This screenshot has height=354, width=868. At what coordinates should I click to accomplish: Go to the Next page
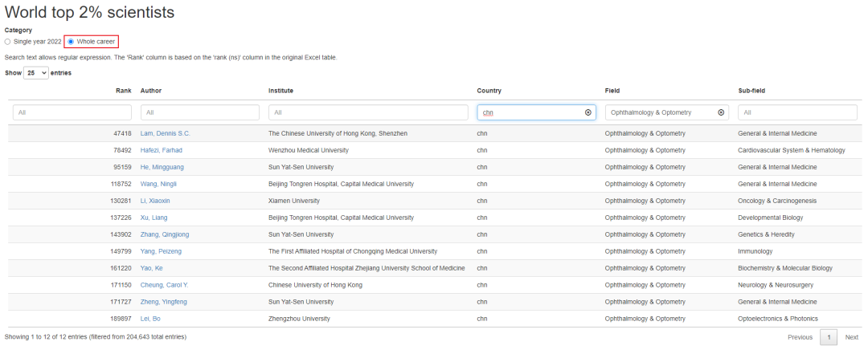point(851,337)
